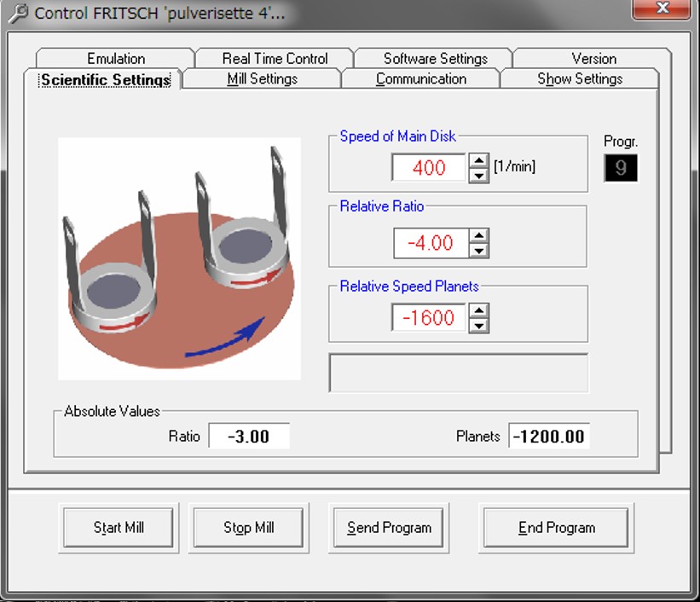Viewport: 700px width, 602px height.
Task: Decrease Relative Speed Planets value
Action: coord(479,325)
